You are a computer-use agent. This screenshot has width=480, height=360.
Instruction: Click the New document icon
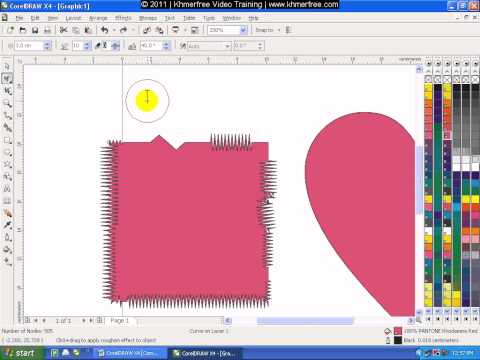click(x=10, y=30)
